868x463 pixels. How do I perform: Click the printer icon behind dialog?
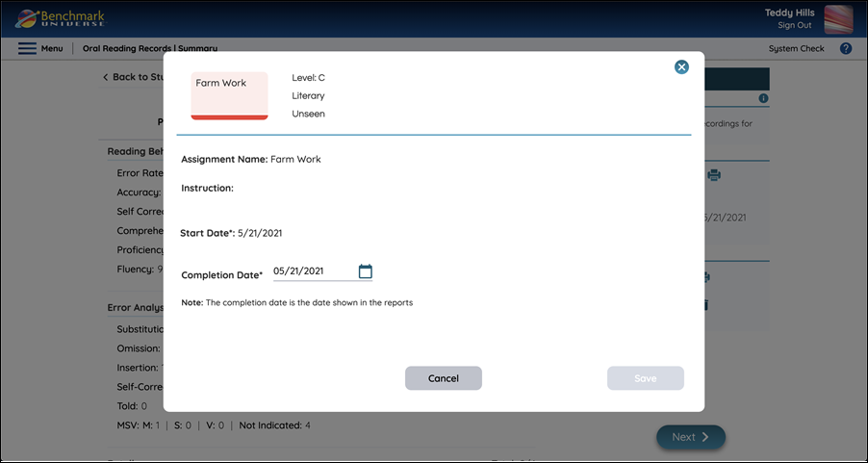pyautogui.click(x=714, y=175)
